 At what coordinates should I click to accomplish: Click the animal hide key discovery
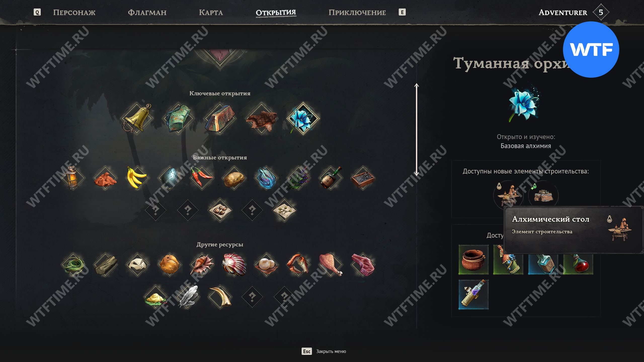pos(261,118)
